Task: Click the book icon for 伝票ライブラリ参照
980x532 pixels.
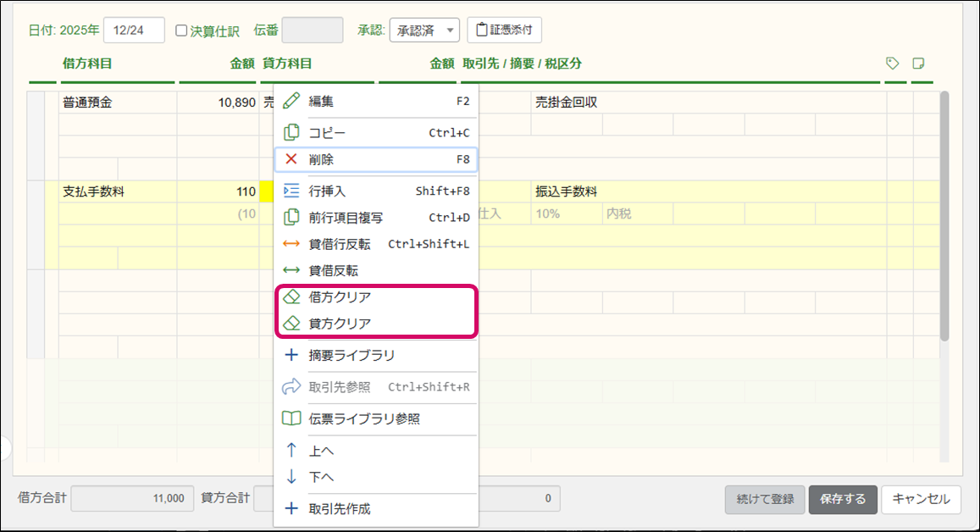Action: pyautogui.click(x=291, y=418)
